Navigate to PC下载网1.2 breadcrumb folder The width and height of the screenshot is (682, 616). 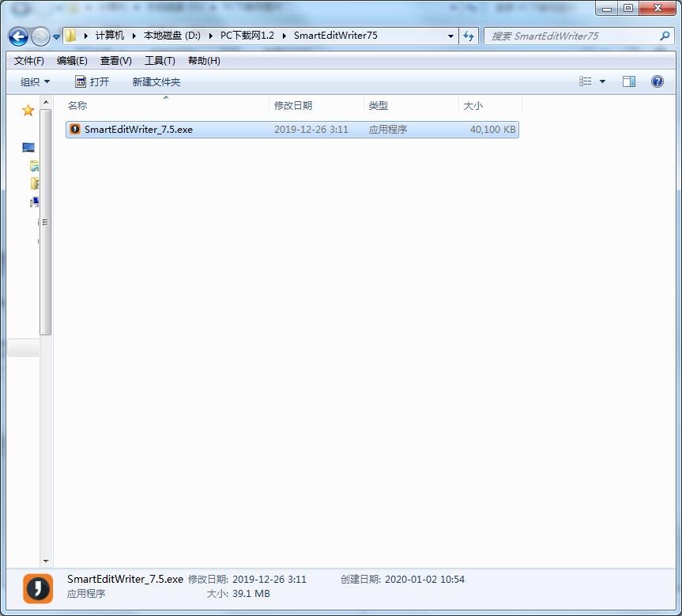[247, 36]
